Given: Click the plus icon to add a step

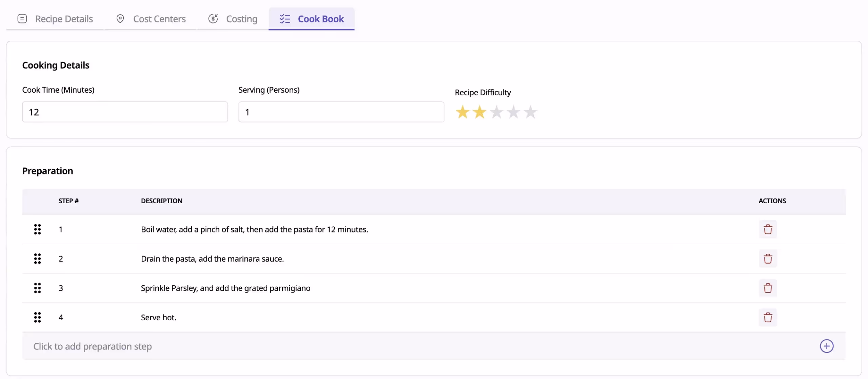Looking at the screenshot, I should click(827, 346).
